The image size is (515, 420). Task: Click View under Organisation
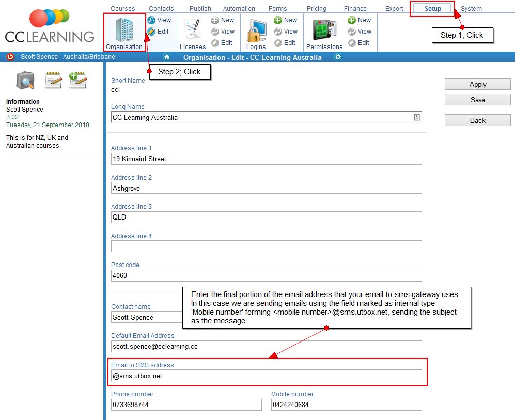click(x=159, y=20)
